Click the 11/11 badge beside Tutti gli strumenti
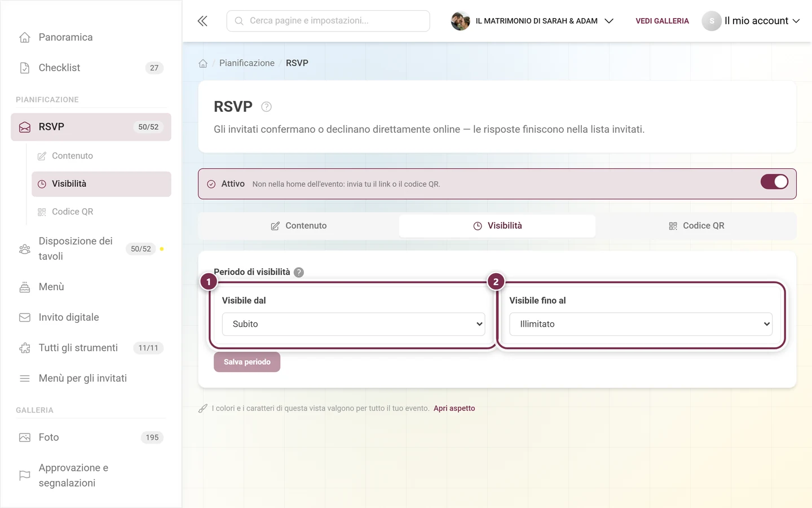 148,348
